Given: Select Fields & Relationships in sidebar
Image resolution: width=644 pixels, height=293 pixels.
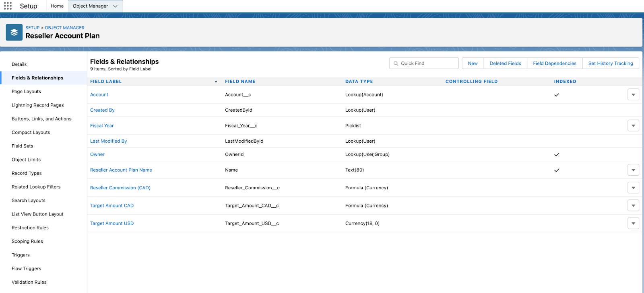Looking at the screenshot, I should (37, 78).
